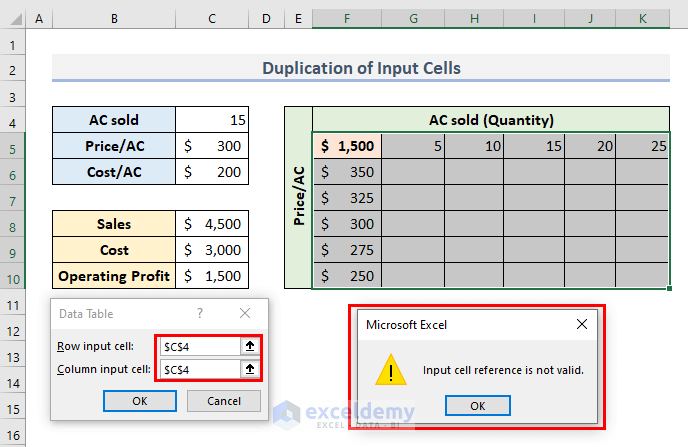Click the $ 325 price cell

[347, 198]
